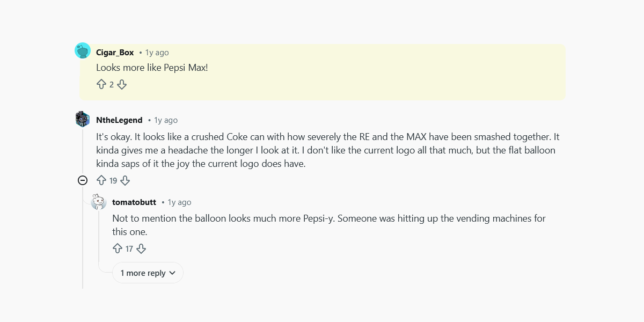Select NtheLegend's comment vote count
644x322 pixels.
(x=113, y=180)
